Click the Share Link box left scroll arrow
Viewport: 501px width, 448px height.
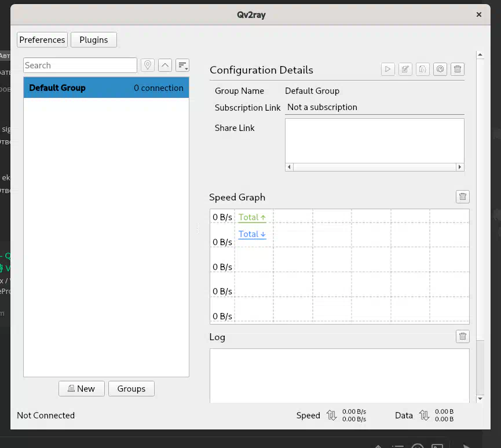289,167
